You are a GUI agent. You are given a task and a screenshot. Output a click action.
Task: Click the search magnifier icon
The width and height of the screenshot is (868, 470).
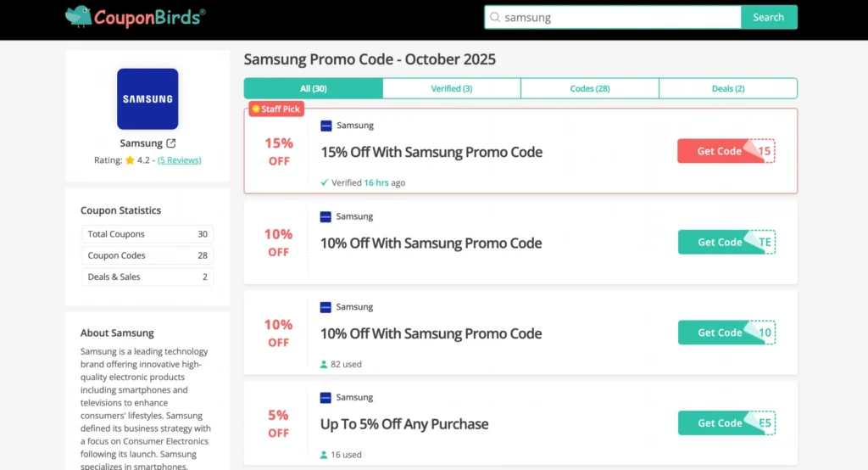point(495,17)
